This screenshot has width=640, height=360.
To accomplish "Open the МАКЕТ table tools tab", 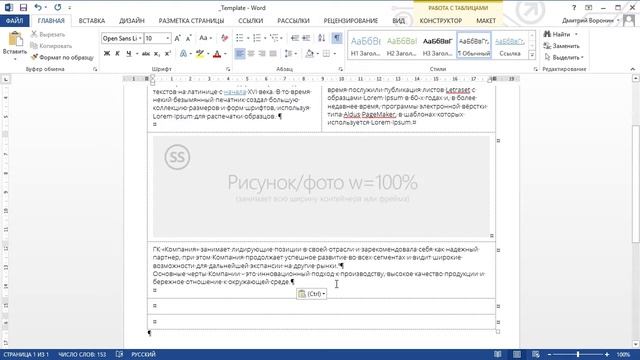I will (x=486, y=20).
